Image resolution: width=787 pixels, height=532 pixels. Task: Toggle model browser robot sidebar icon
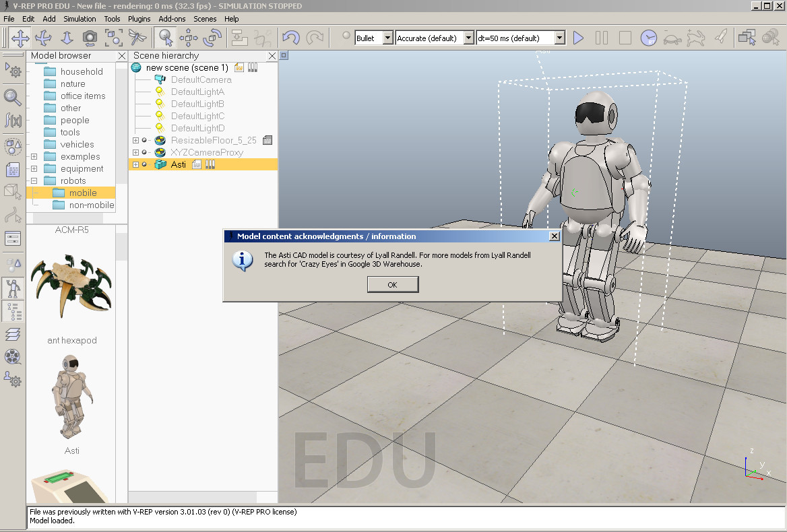point(13,288)
